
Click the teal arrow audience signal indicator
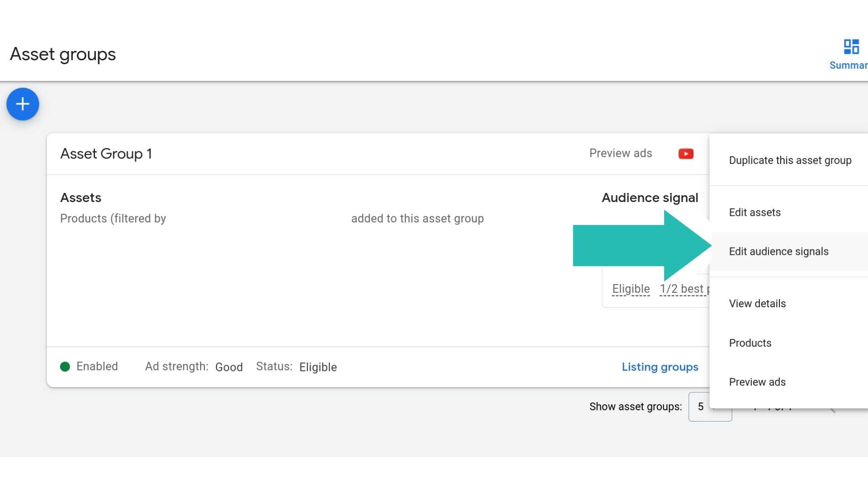point(641,246)
